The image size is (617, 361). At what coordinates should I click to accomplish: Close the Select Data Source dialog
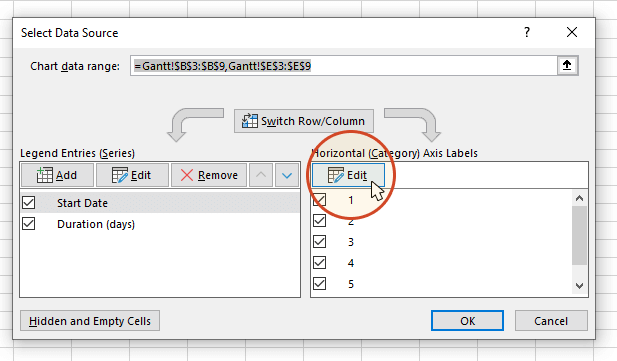click(572, 32)
